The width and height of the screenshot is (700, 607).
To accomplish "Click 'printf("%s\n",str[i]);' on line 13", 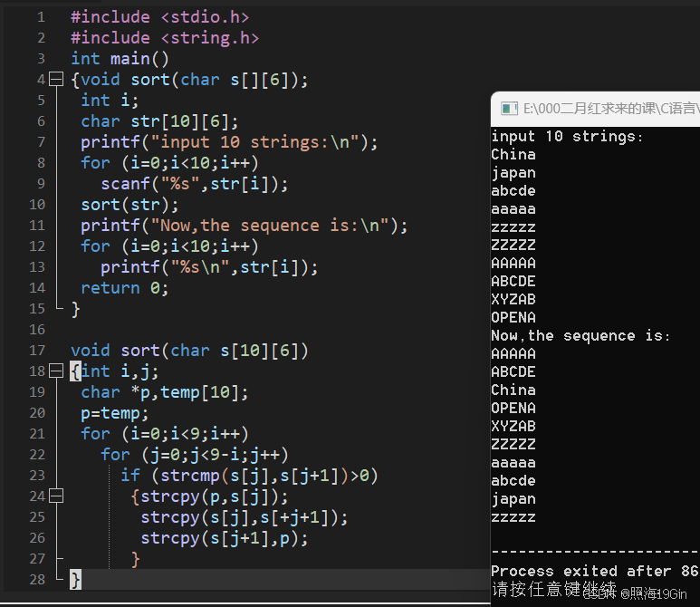I will (209, 267).
